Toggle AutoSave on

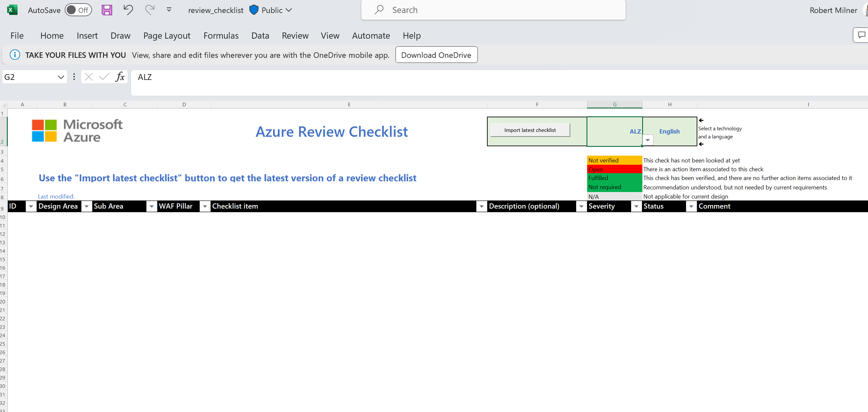click(78, 10)
